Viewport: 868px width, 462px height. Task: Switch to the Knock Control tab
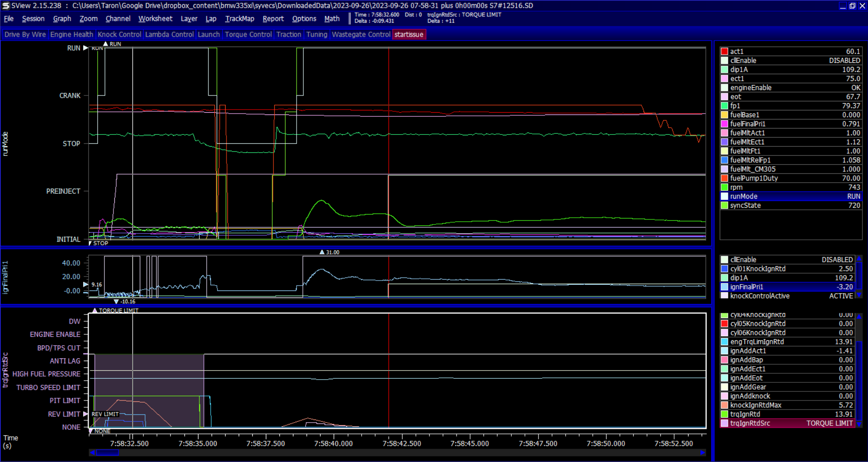(x=119, y=34)
